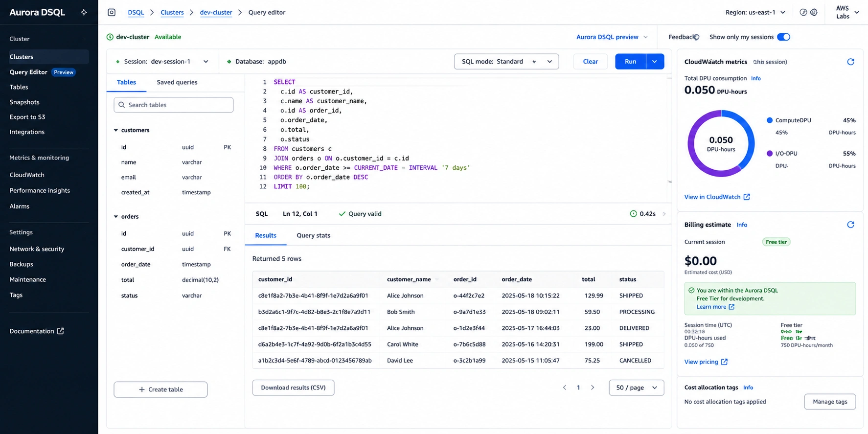868x434 pixels.
Task: Select the Results tab
Action: (x=266, y=235)
